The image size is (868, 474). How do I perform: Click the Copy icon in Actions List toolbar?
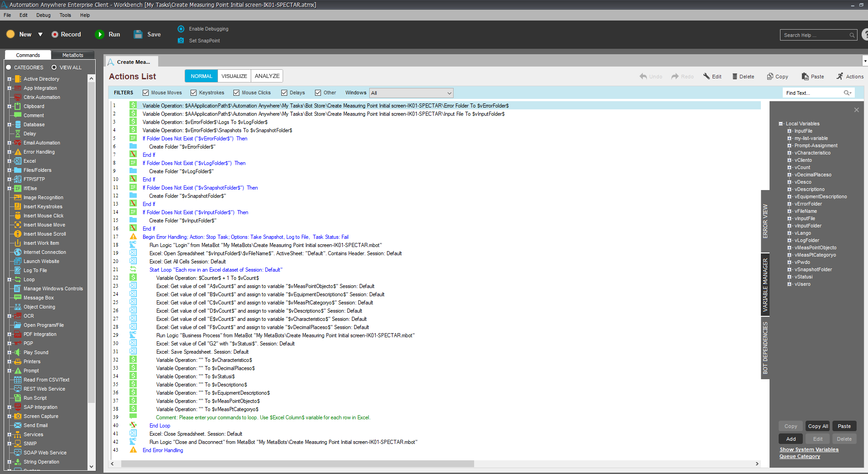pos(770,77)
